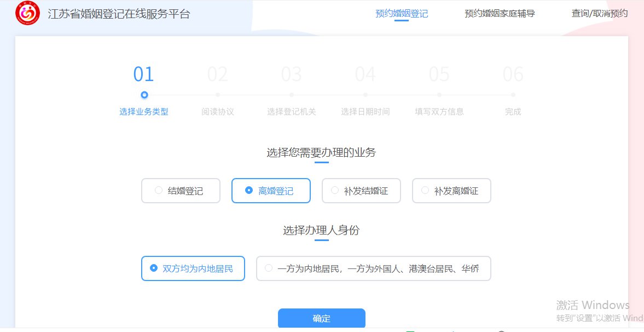Viewport: 644px width, 332px height.
Task: Click the step number 03
Action: coord(292,75)
